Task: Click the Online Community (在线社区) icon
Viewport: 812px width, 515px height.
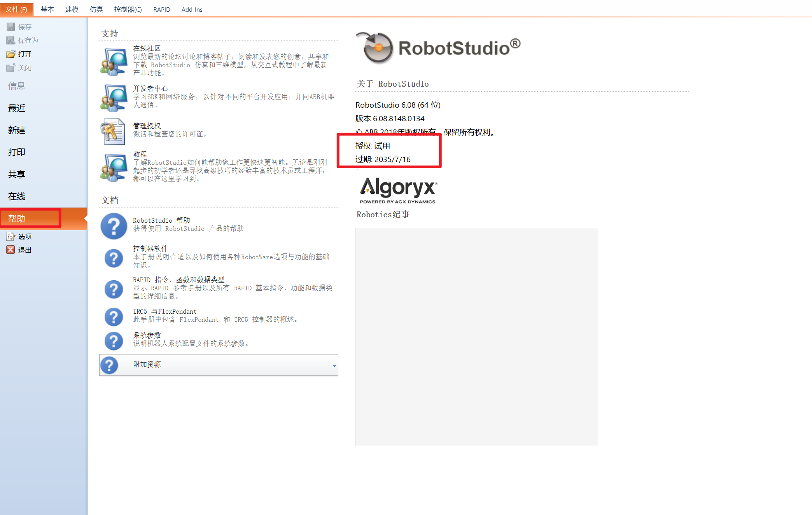Action: pyautogui.click(x=114, y=61)
